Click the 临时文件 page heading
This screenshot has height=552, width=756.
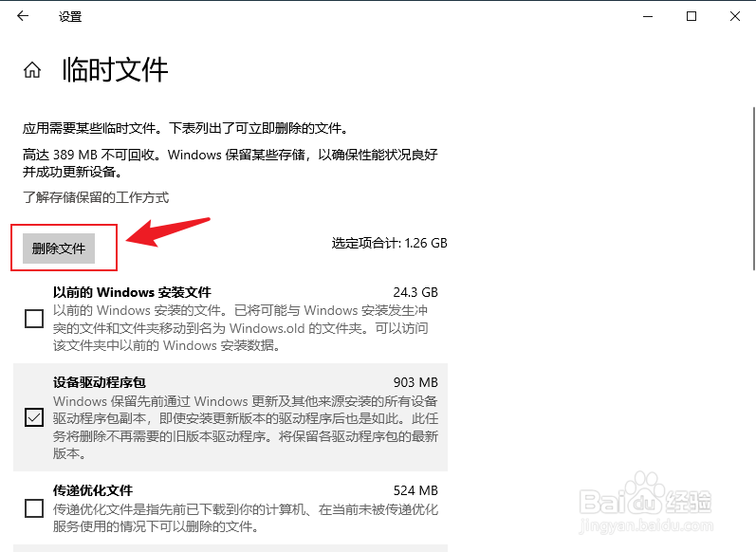coord(115,70)
